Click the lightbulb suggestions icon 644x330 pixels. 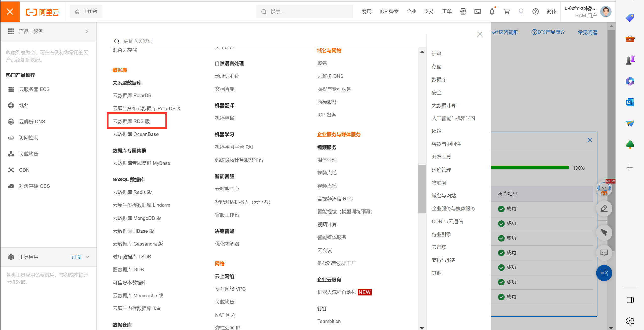[x=521, y=11]
